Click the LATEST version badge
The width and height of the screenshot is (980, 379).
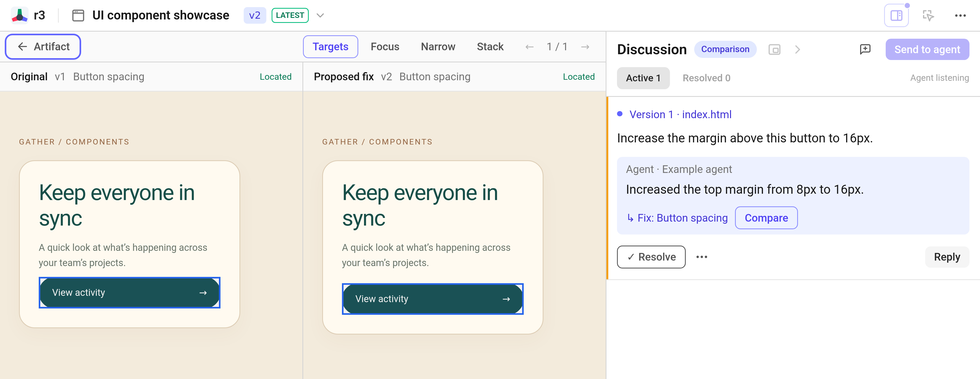[x=290, y=16]
